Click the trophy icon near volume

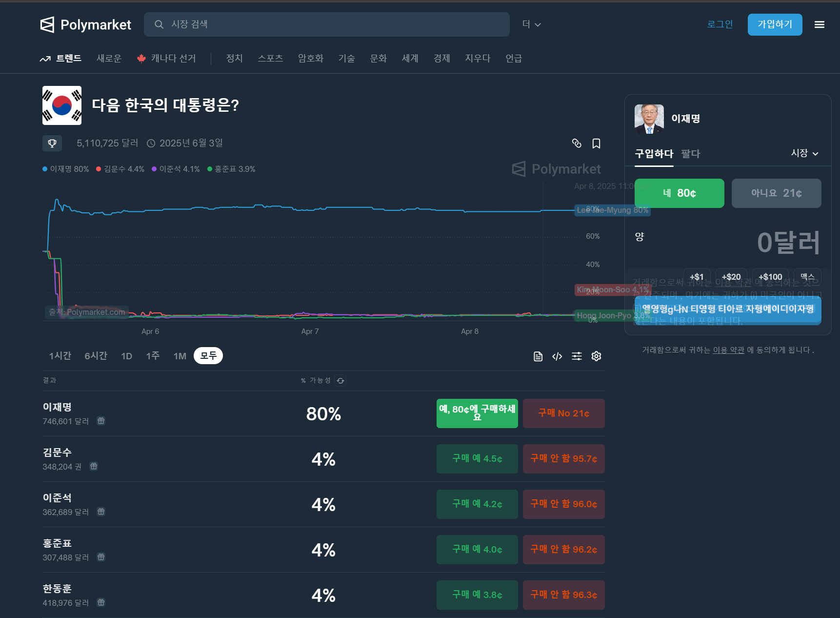(52, 143)
